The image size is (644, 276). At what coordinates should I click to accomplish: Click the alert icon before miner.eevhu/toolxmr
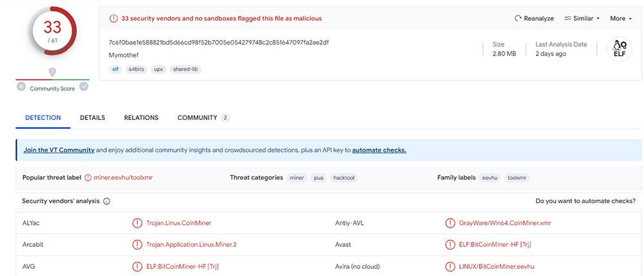pos(88,178)
